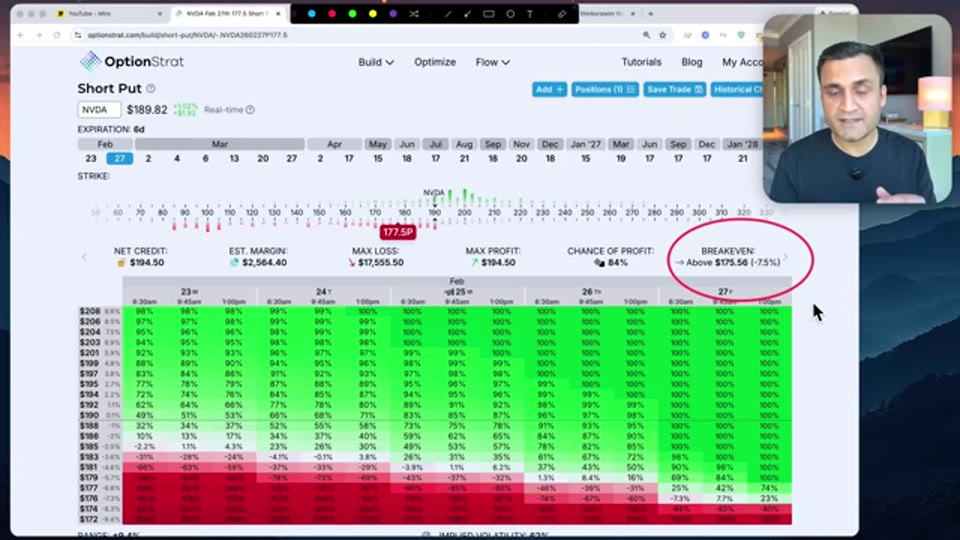
Task: Click the -2.2% cell in the $185 row
Action: tap(144, 446)
